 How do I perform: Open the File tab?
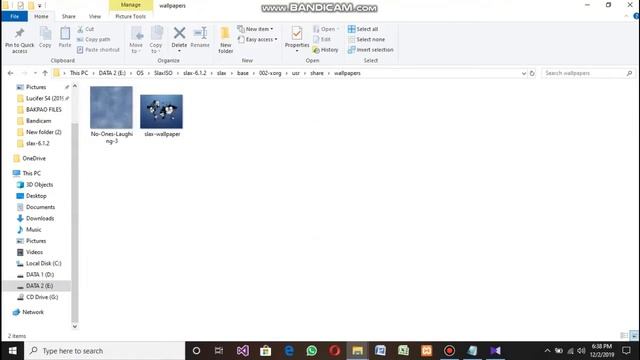tap(15, 16)
